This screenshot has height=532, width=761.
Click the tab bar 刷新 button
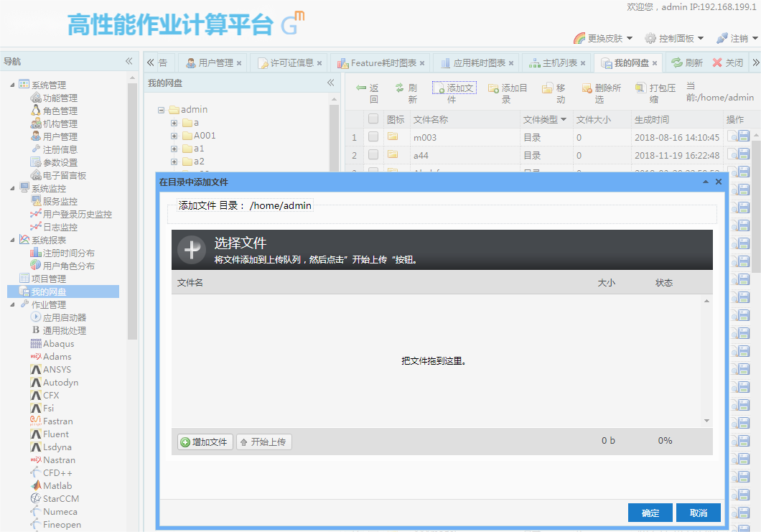[686, 62]
